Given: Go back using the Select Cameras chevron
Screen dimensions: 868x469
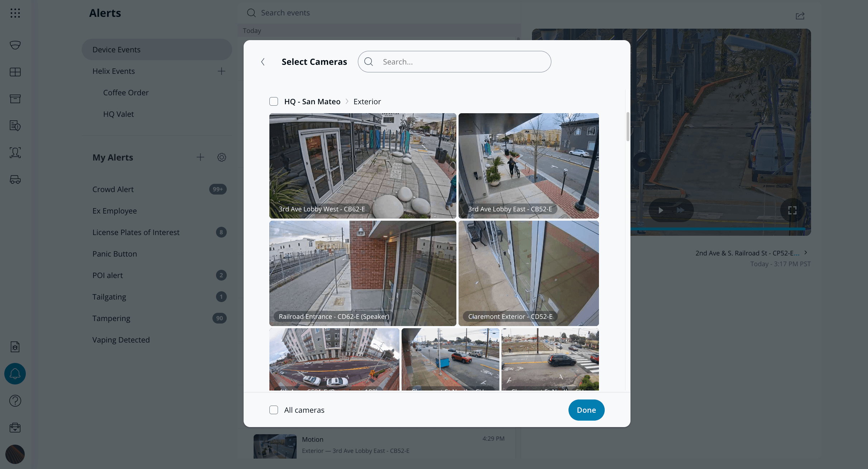Looking at the screenshot, I should click(x=263, y=62).
